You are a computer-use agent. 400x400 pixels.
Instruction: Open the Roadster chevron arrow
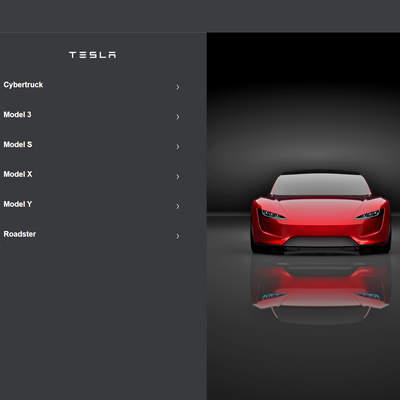click(178, 236)
